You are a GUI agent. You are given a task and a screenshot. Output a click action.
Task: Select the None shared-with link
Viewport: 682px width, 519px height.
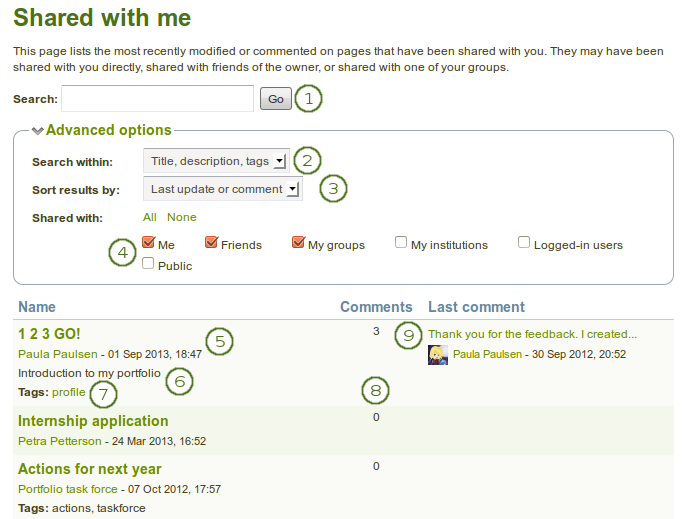182,217
